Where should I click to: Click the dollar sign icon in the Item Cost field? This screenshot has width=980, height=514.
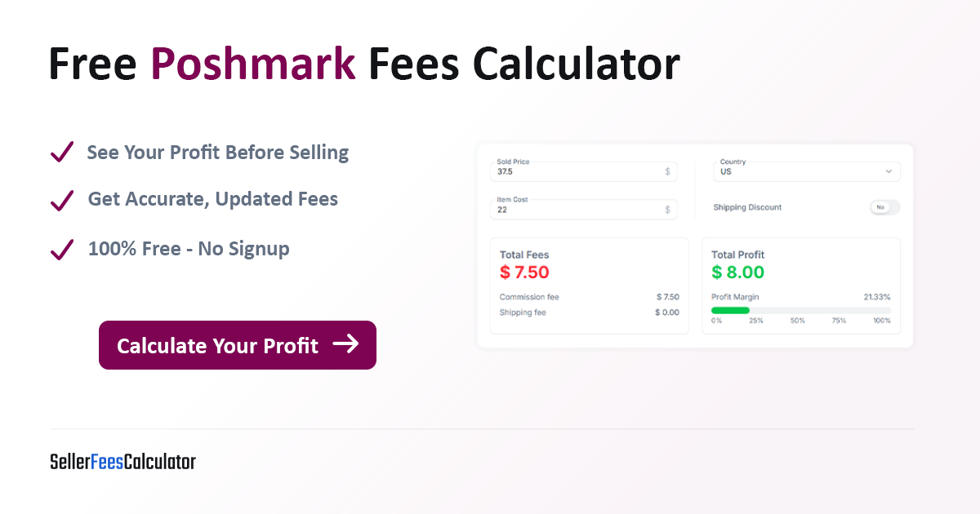click(666, 210)
